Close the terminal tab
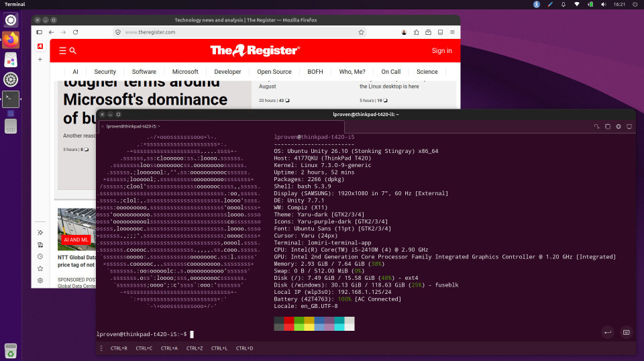The height and width of the screenshot is (361, 644). pyautogui.click(x=102, y=127)
